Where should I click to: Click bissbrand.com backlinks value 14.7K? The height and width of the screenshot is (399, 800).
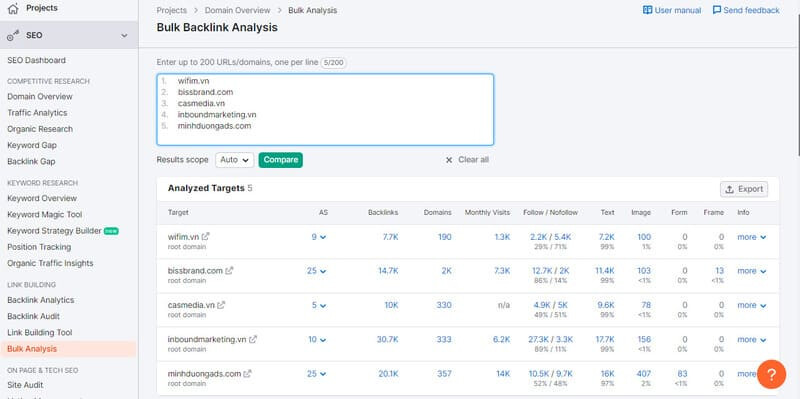coord(388,271)
